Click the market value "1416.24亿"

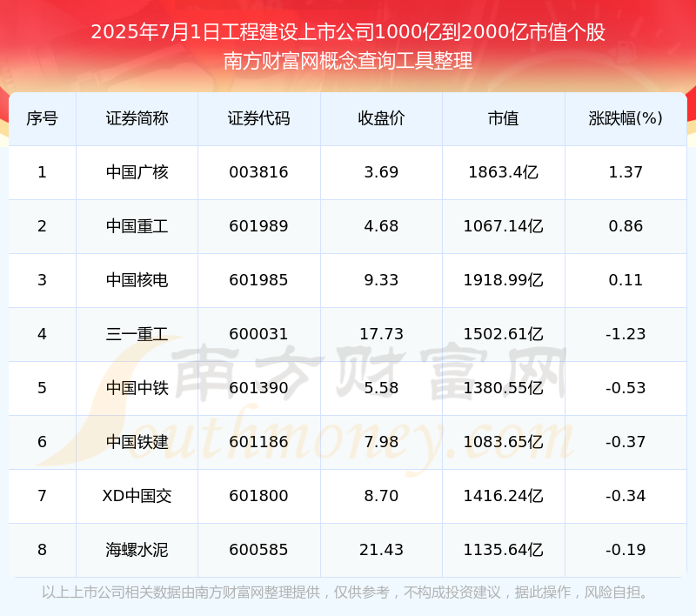(504, 496)
